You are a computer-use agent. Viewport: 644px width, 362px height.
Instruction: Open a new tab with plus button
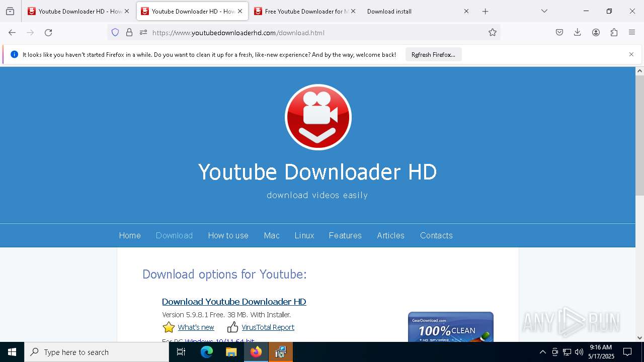486,11
